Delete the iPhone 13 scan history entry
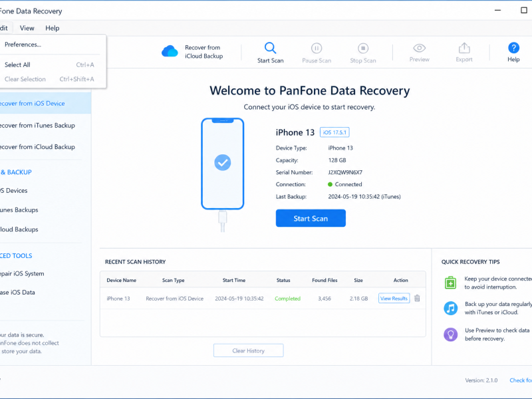This screenshot has height=399, width=532. [x=417, y=298]
